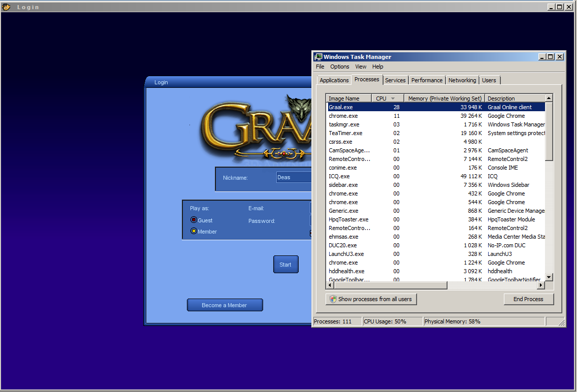Click the Windows Task Manager title bar icon

[x=318, y=57]
